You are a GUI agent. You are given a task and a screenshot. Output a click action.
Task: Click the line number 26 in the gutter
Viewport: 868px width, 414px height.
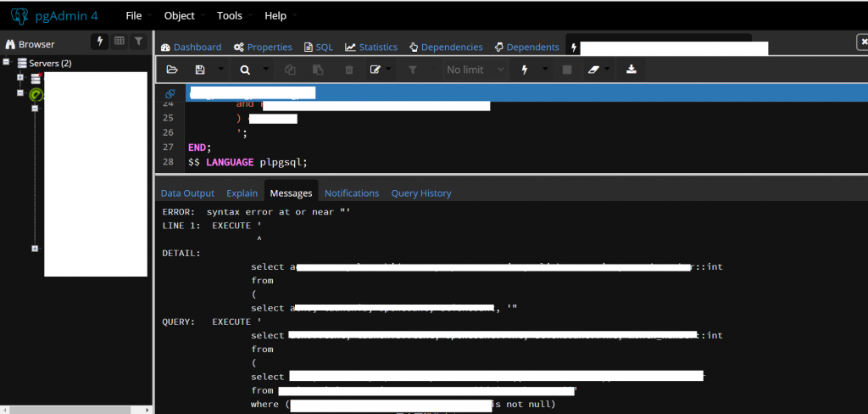168,132
